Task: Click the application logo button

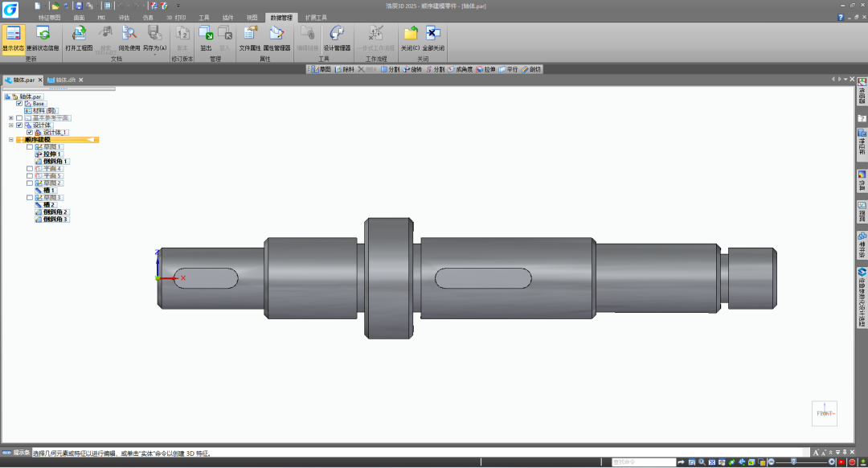Action: click(x=10, y=10)
